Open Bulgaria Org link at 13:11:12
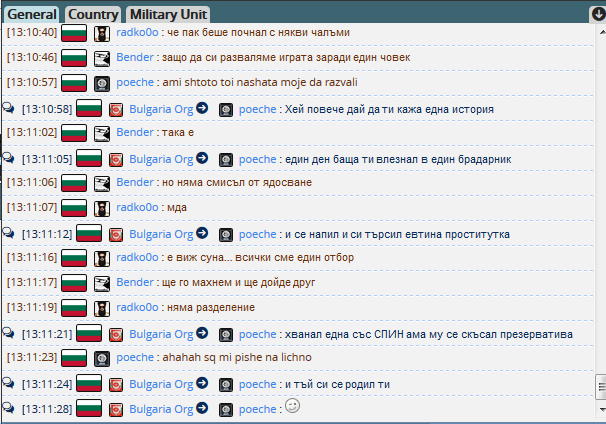The width and height of the screenshot is (606, 424). coord(161,234)
